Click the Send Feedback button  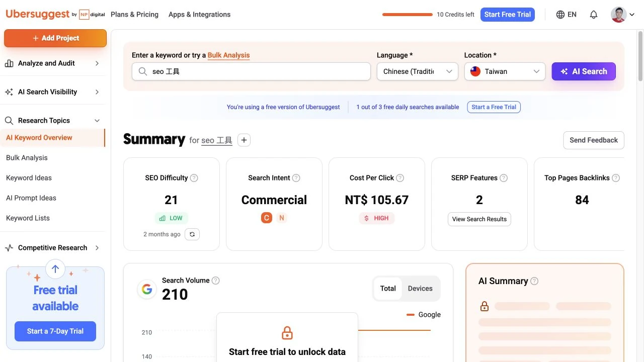(x=594, y=140)
